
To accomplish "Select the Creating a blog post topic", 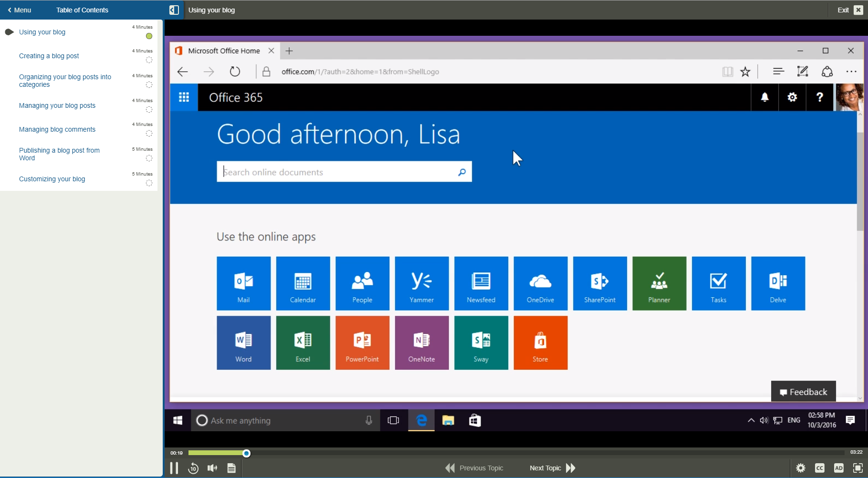I will pyautogui.click(x=49, y=56).
